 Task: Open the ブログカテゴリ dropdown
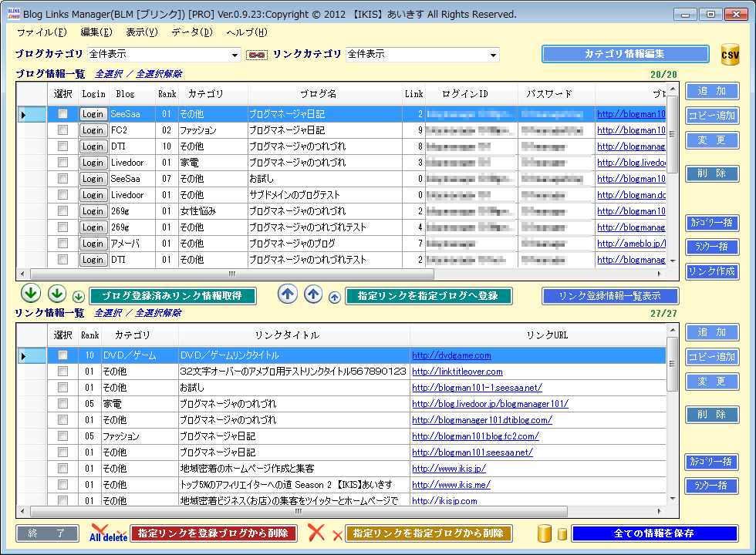click(164, 55)
